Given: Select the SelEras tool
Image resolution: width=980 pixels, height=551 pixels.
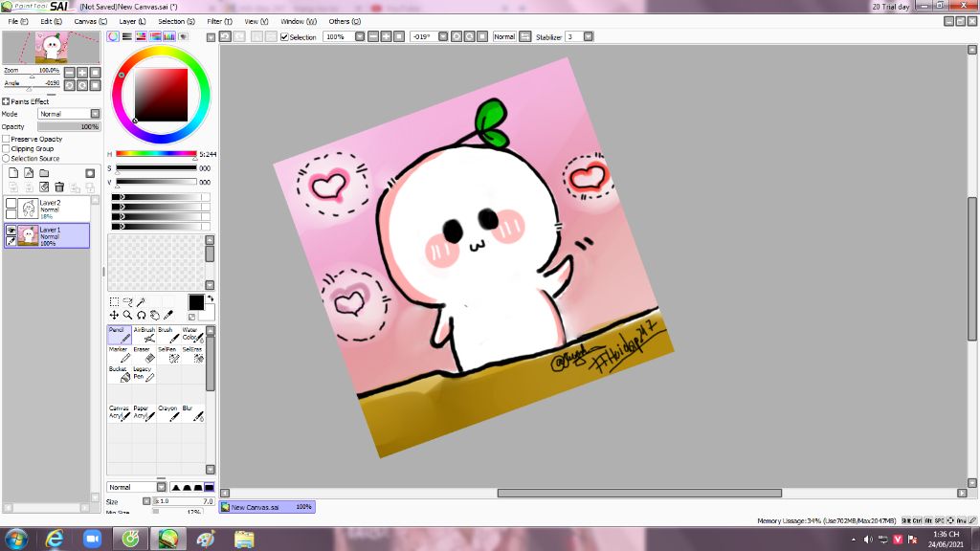Looking at the screenshot, I should click(x=192, y=354).
